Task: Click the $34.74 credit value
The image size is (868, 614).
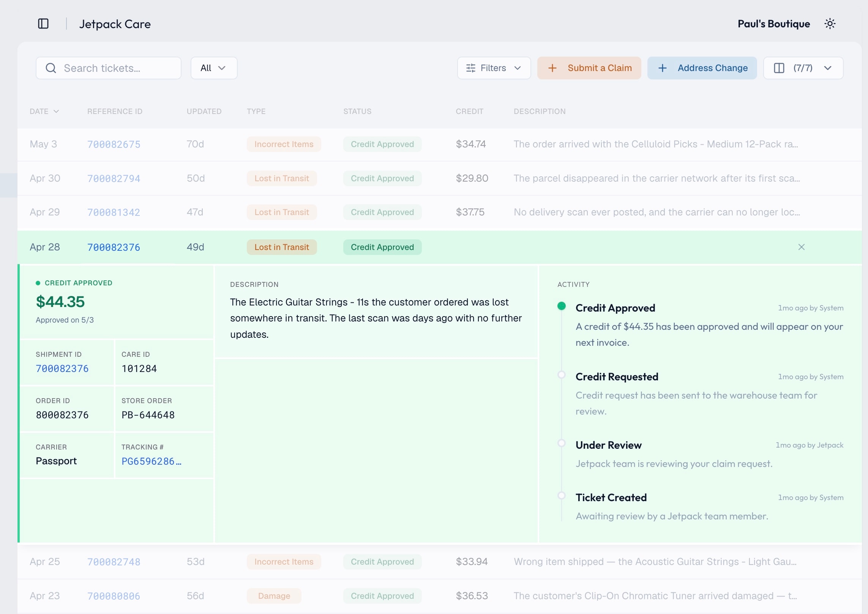Action: 470,144
